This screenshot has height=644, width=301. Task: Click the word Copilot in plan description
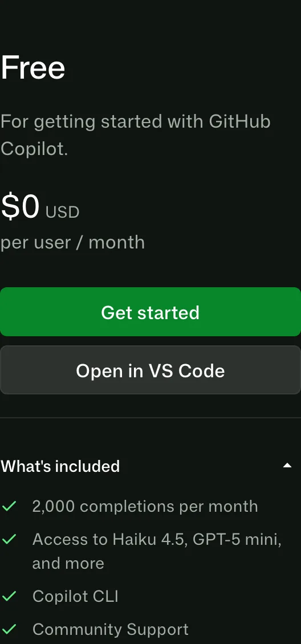click(x=34, y=149)
